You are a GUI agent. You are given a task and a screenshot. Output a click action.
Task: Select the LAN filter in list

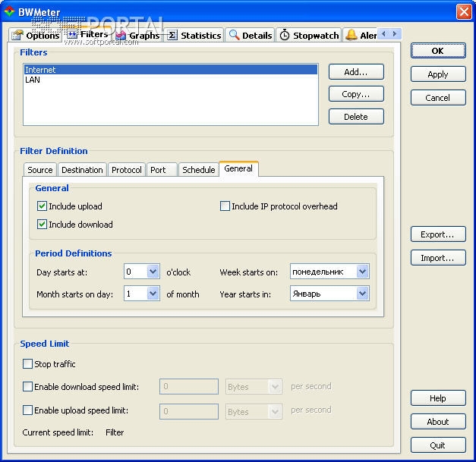click(x=171, y=80)
